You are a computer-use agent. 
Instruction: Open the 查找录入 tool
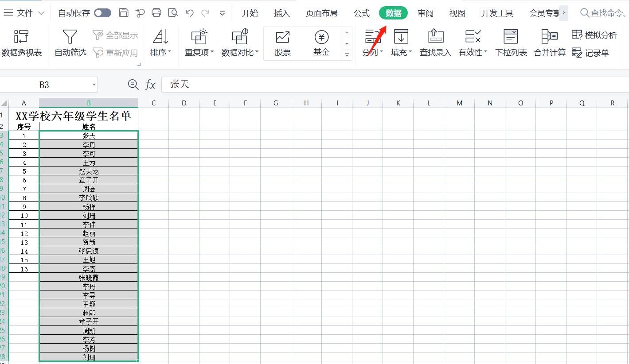(x=435, y=43)
